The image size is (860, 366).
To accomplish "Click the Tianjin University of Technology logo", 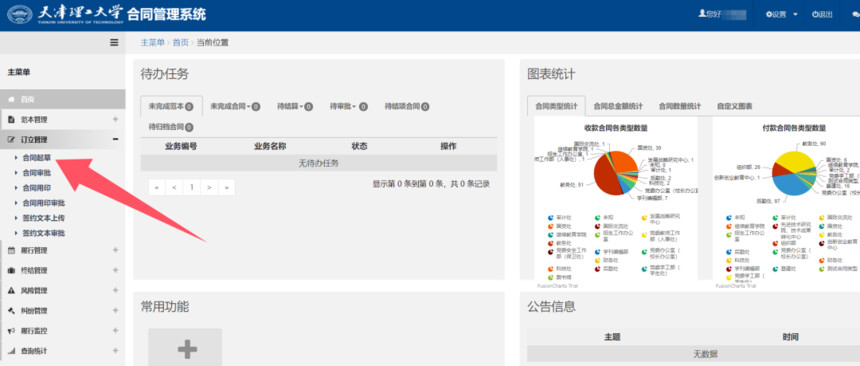I will 20,14.
